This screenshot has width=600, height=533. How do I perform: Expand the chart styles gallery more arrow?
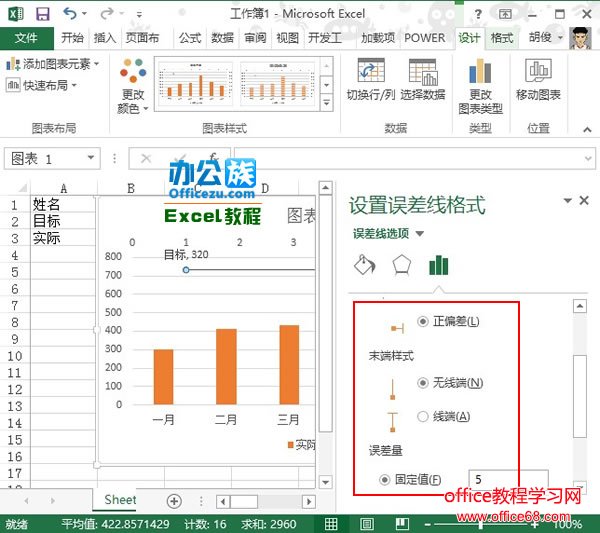click(326, 103)
